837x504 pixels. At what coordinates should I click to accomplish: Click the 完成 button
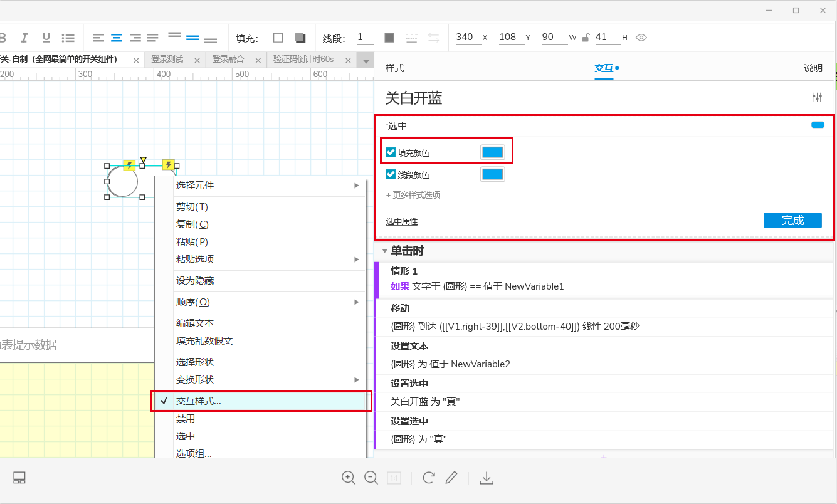point(792,220)
